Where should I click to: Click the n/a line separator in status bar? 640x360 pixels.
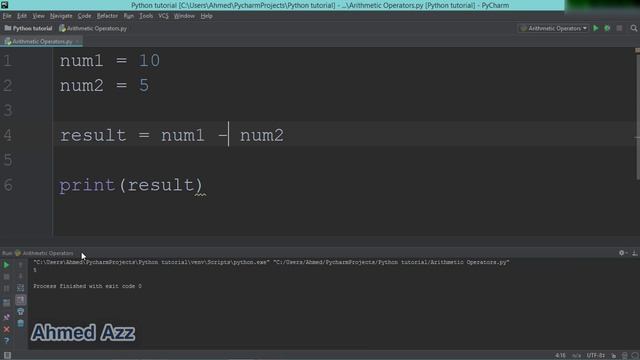point(576,356)
